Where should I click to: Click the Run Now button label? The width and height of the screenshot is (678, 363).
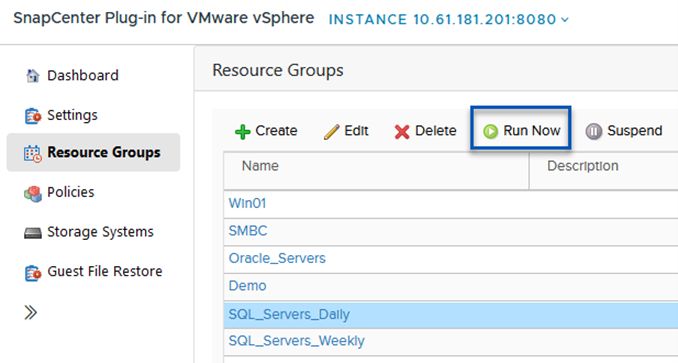(532, 131)
